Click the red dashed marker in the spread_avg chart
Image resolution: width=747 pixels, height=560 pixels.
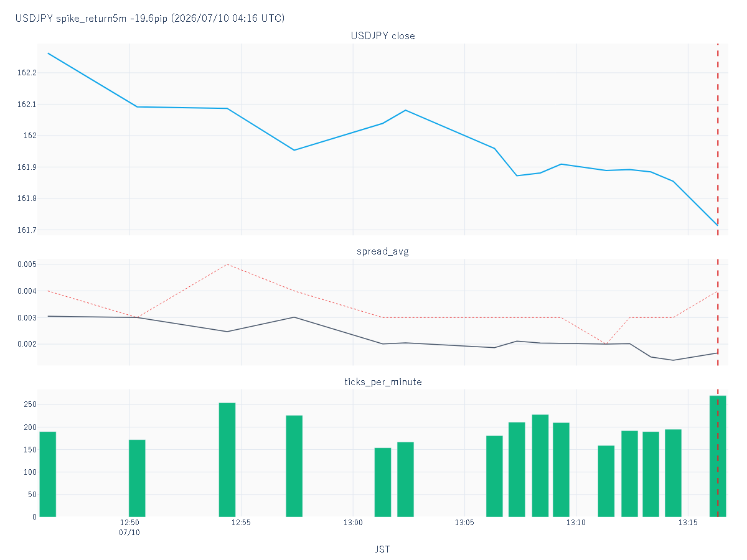(718, 312)
